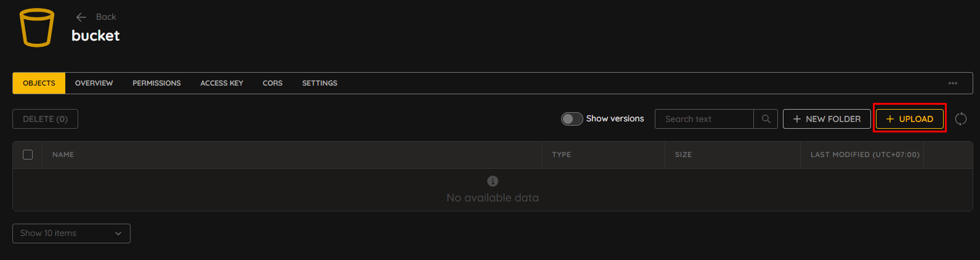Click the yellow bucket icon
This screenshot has height=260, width=980.
[37, 28]
